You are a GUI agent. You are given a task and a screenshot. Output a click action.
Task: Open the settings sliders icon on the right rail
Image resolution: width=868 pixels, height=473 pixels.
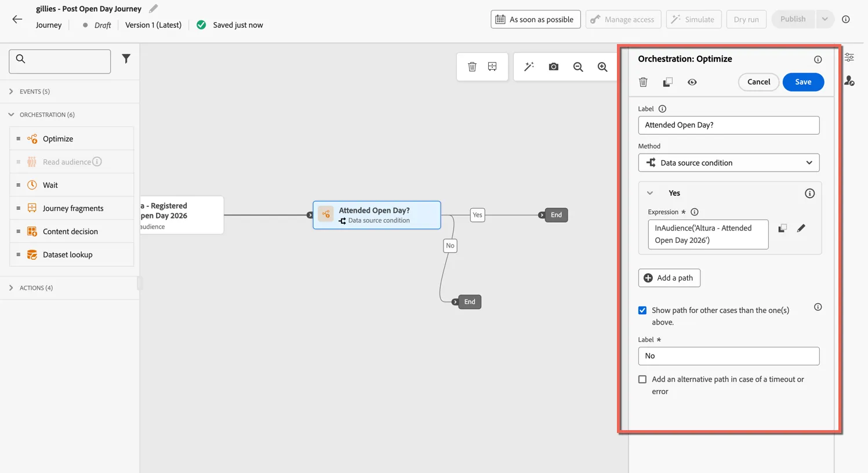pos(849,57)
